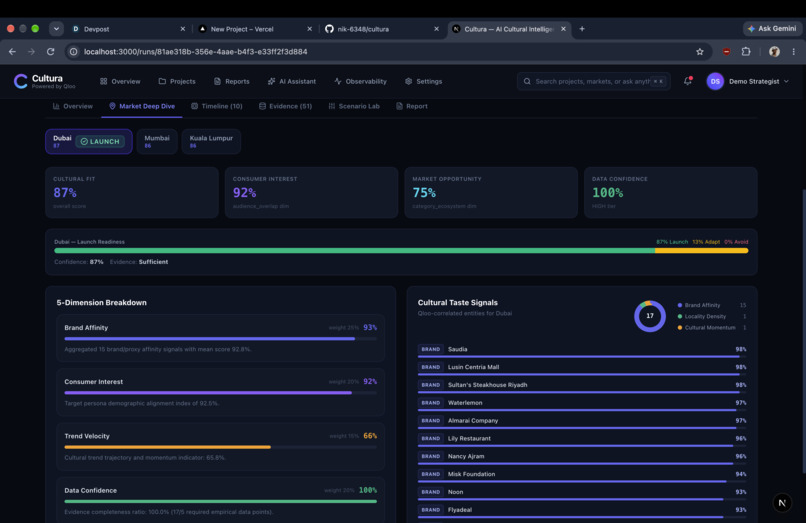Click the browser URL address bar
806x523 pixels.
pos(388,51)
